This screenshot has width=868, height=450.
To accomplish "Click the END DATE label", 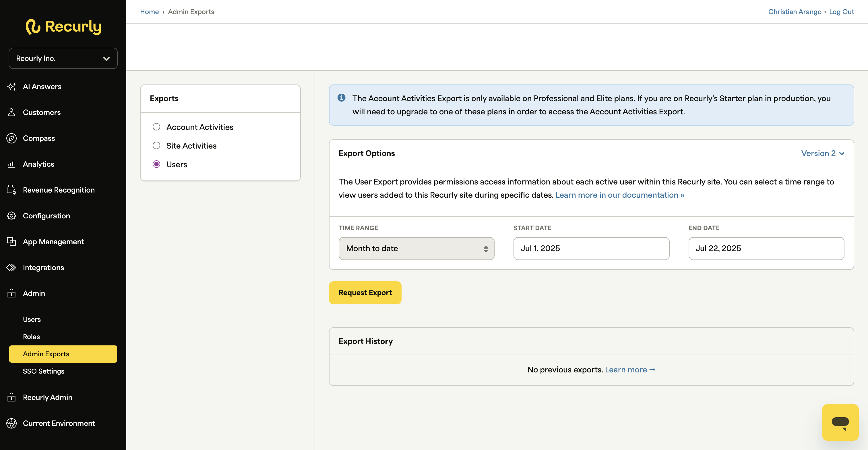I will tap(704, 228).
